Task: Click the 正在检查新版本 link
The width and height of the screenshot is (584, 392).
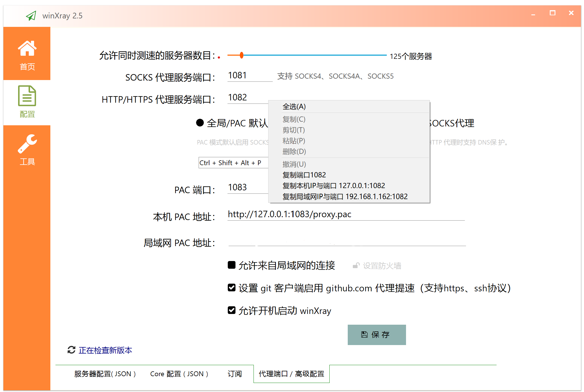Action: pos(105,350)
